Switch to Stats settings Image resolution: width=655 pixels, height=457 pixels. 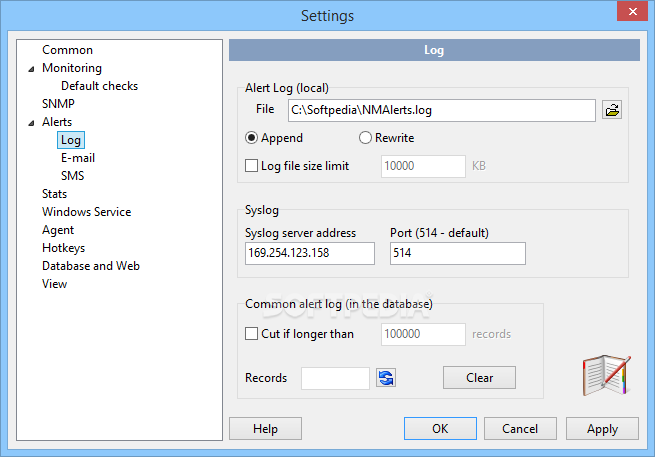click(54, 194)
